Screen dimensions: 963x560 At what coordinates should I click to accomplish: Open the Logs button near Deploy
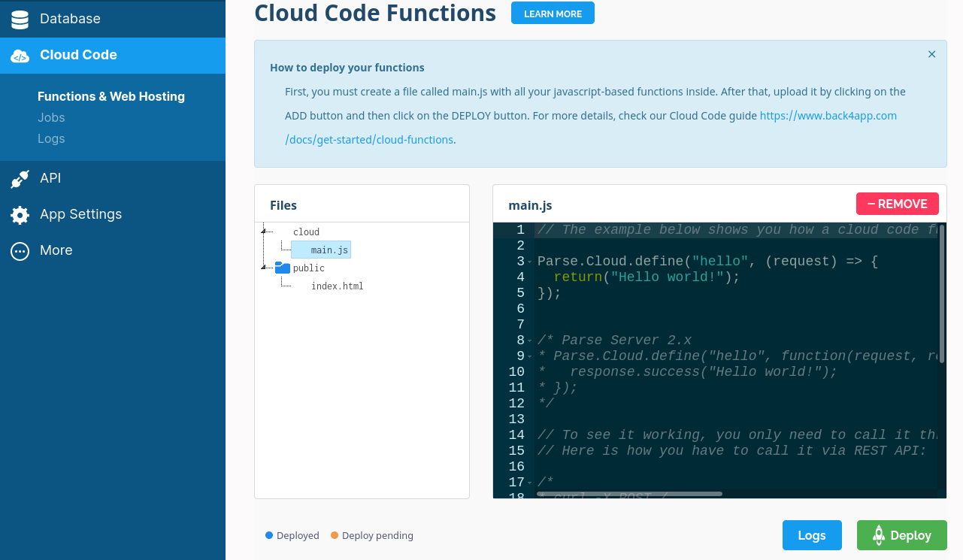pyautogui.click(x=812, y=535)
